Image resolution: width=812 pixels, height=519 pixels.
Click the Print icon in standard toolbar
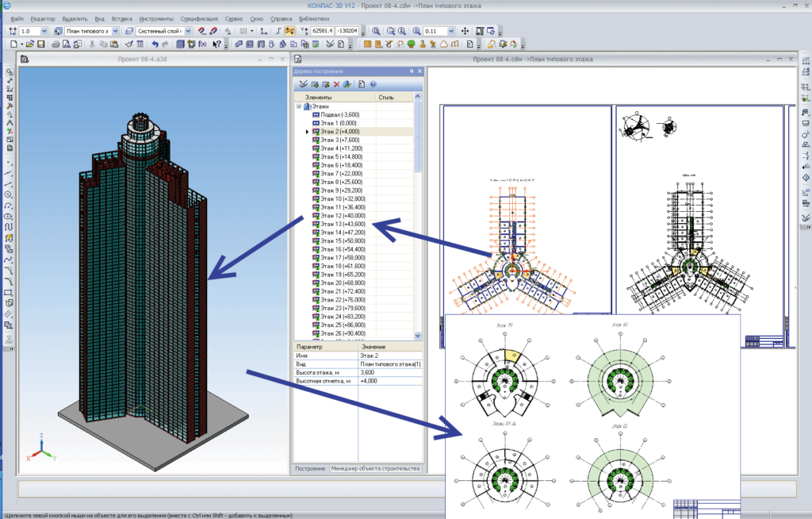(55, 44)
